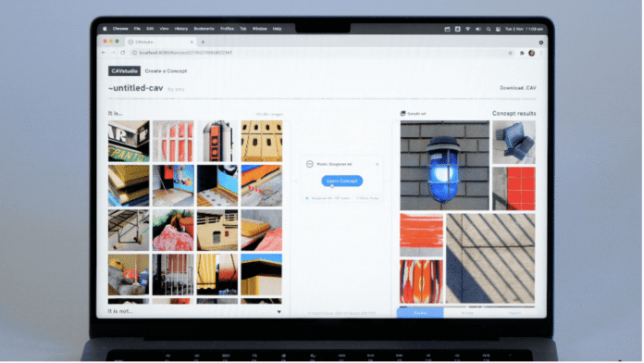Select the yellow wall with holes thumbnail
This screenshot has width=644, height=363.
[x=262, y=141]
